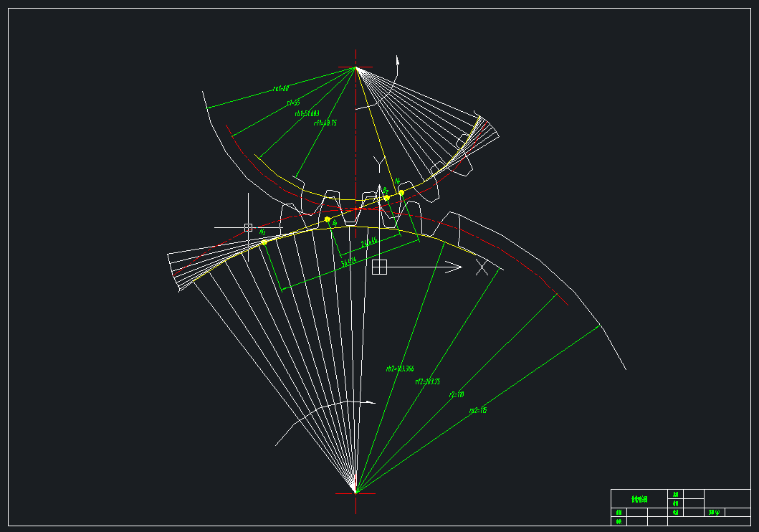Click the drawing title cell in title block

tap(639, 499)
